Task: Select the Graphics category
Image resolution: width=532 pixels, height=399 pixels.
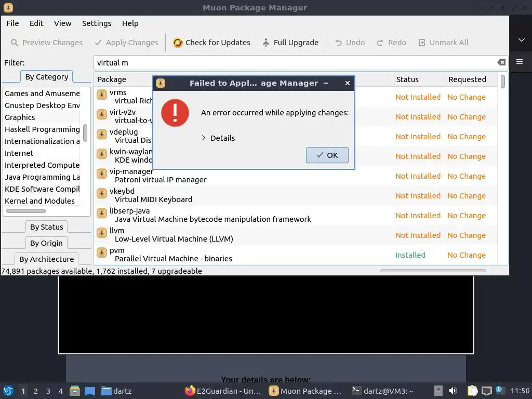Action: point(42,117)
